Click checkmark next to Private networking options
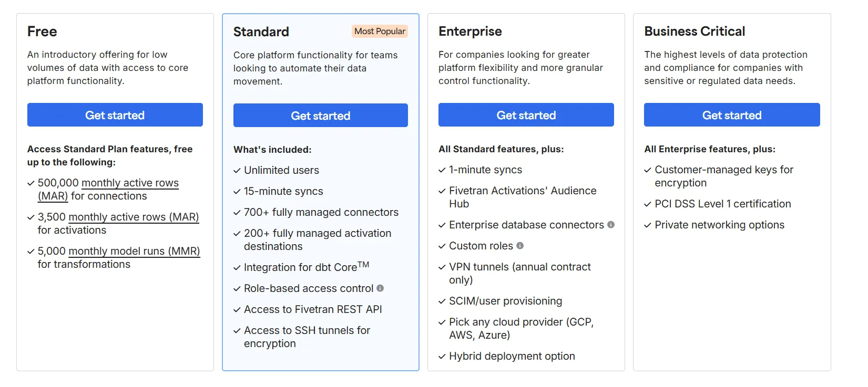The width and height of the screenshot is (868, 387). [648, 225]
